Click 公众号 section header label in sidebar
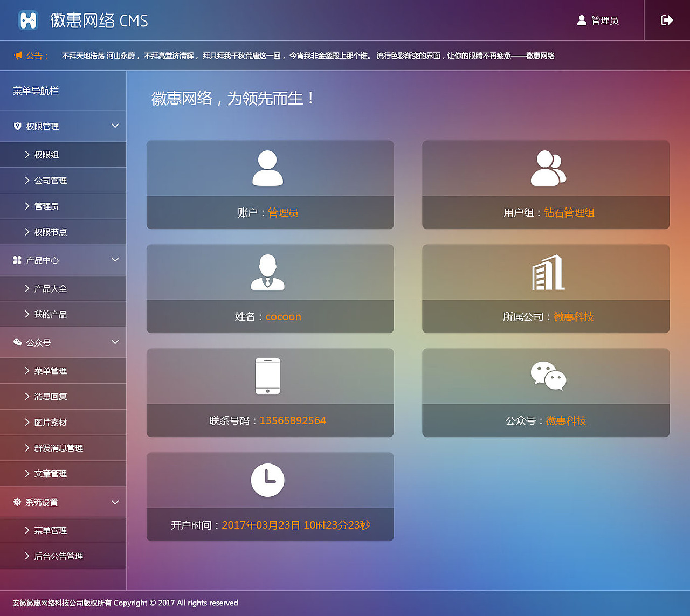Image resolution: width=690 pixels, height=616 pixels. [x=38, y=342]
